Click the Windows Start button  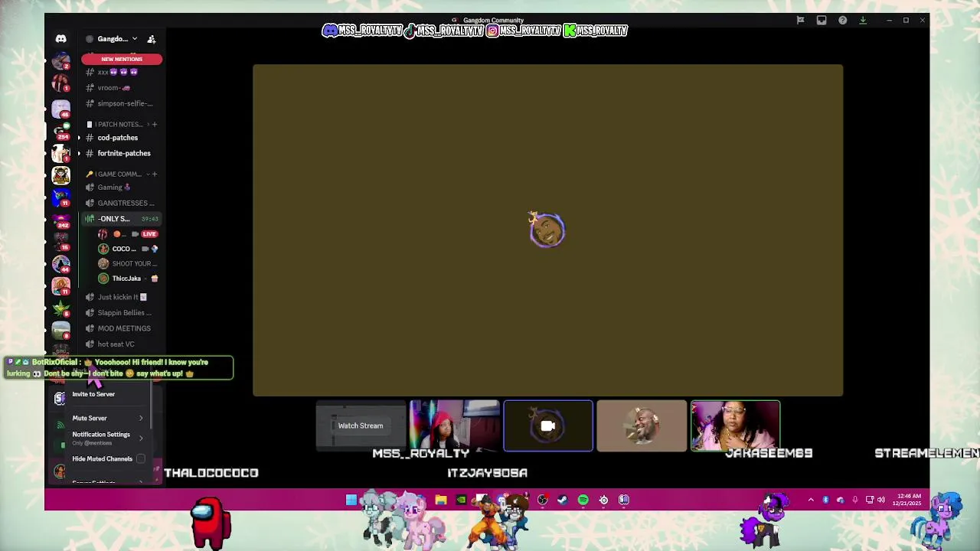coord(351,500)
